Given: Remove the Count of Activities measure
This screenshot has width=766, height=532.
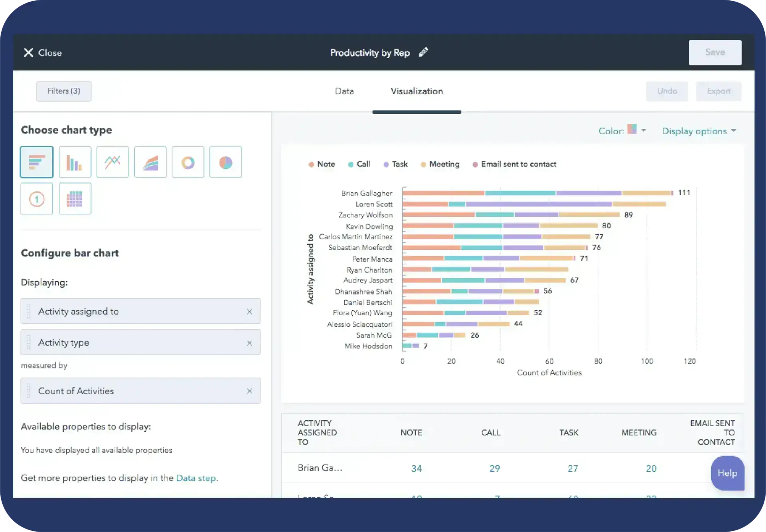Looking at the screenshot, I should [x=250, y=391].
